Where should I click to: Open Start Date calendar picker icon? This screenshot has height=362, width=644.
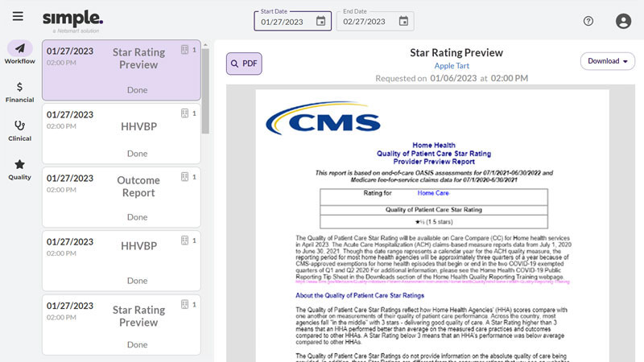pos(321,22)
